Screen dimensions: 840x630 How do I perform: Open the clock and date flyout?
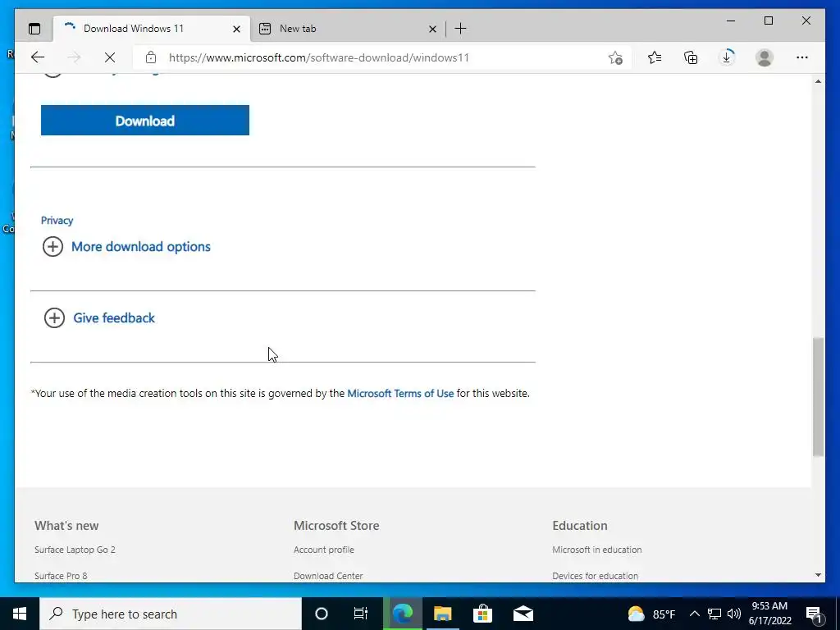(x=769, y=614)
